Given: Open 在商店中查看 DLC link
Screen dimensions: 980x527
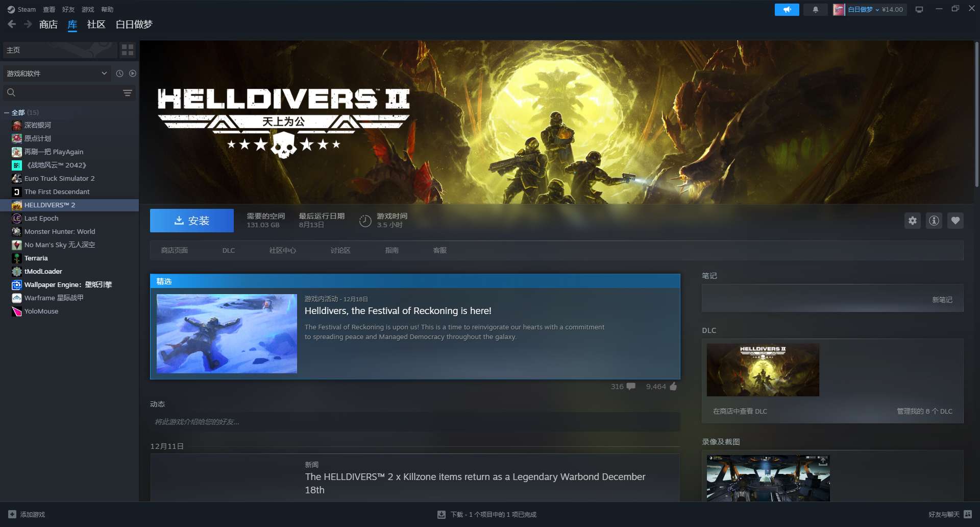Looking at the screenshot, I should 740,411.
